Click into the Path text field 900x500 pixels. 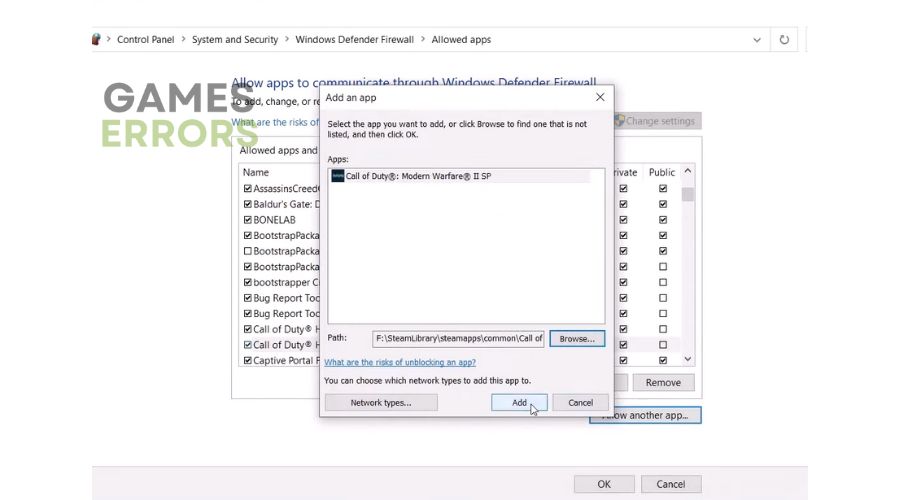458,339
